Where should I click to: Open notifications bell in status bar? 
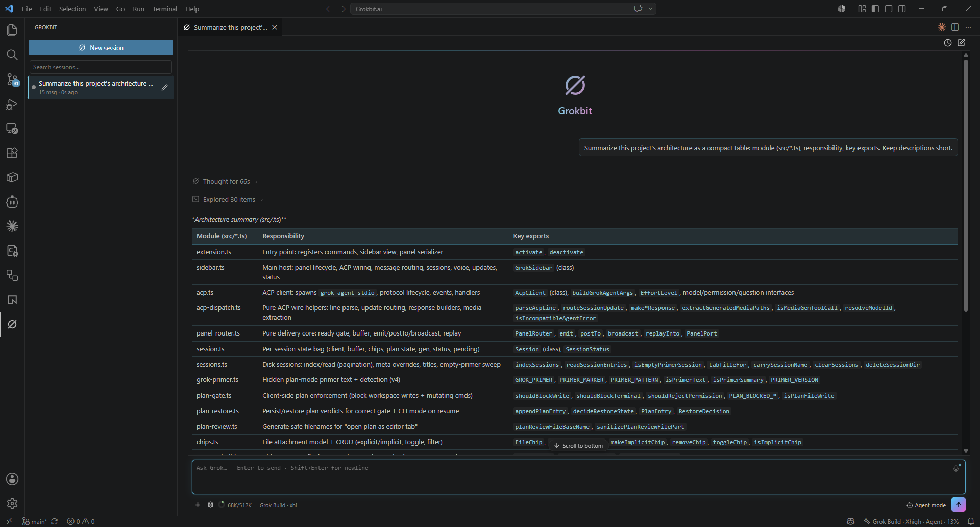[x=971, y=521]
